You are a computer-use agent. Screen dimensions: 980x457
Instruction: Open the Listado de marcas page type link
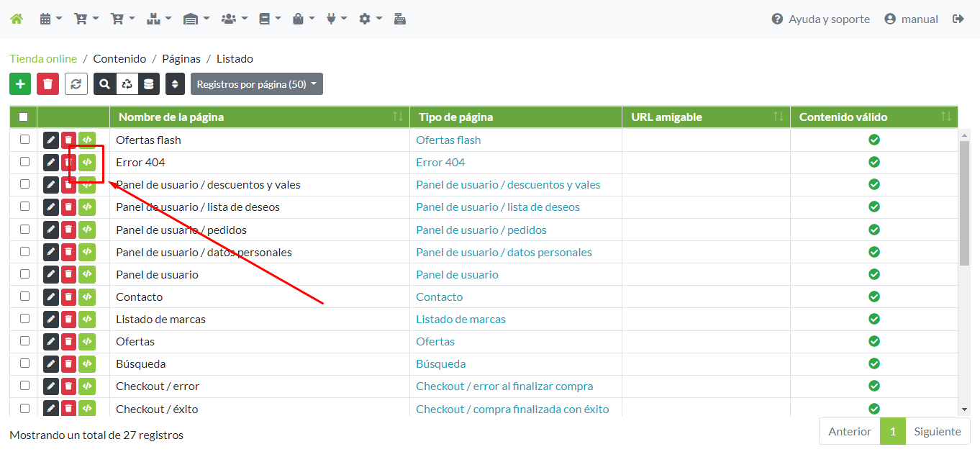coord(460,320)
